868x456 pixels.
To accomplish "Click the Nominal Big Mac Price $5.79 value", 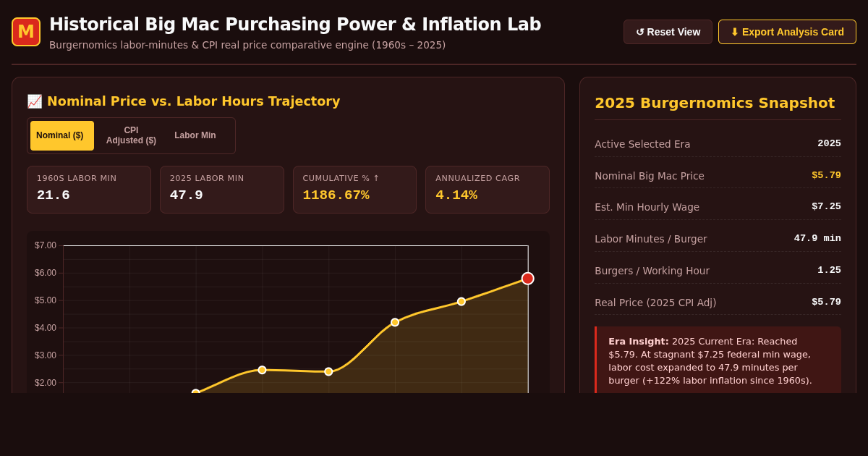I will point(826,175).
